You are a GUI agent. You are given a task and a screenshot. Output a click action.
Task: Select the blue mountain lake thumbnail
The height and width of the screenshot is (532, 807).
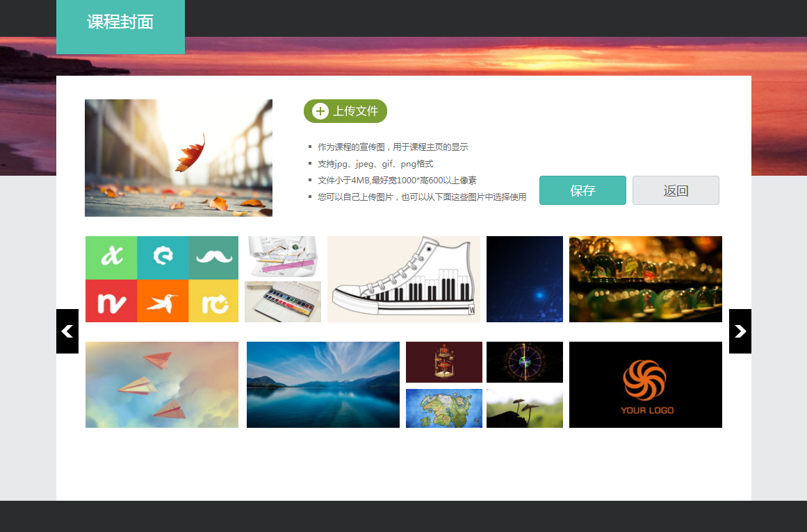(323, 385)
